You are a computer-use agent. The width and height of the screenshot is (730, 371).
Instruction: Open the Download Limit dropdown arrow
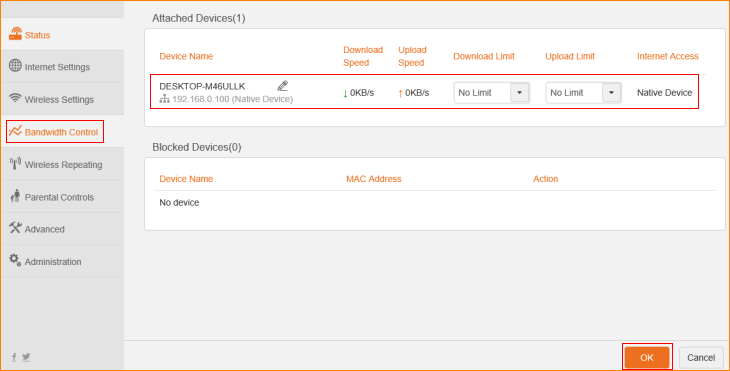tap(520, 93)
